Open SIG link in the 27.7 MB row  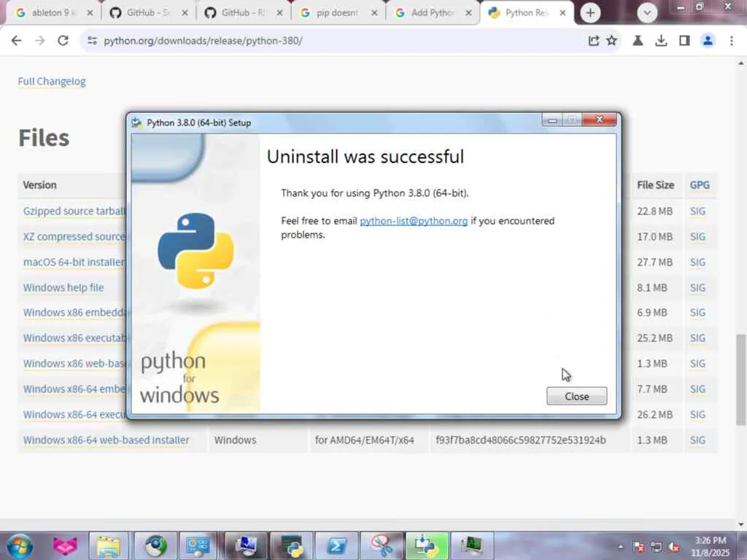coord(697,262)
